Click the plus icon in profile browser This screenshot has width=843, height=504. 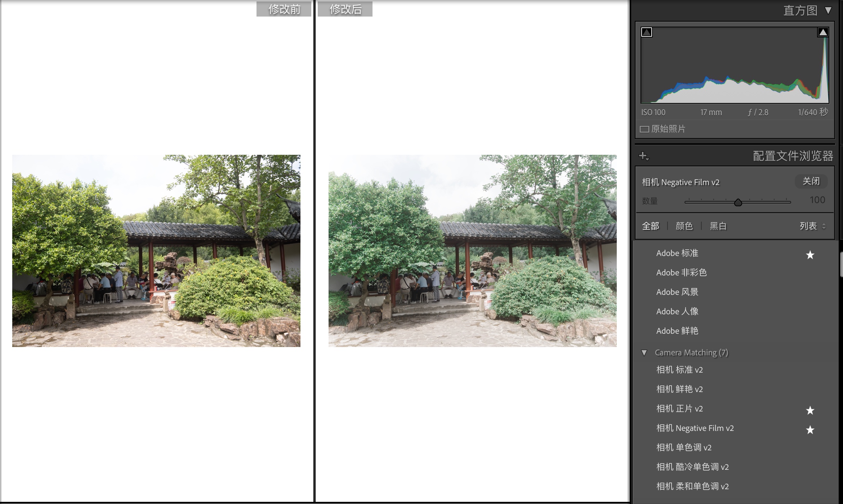[643, 156]
